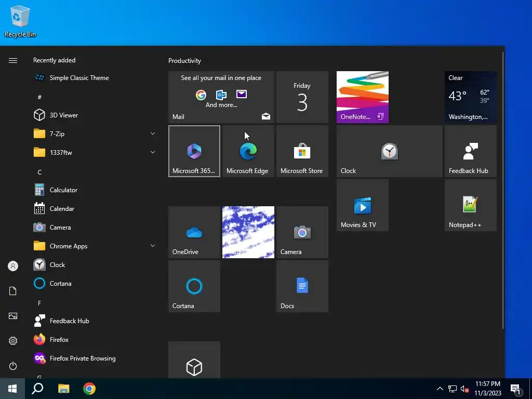Viewport: 532px width, 399px height.
Task: Open the 3D cube tile at bottom
Action: (x=194, y=360)
